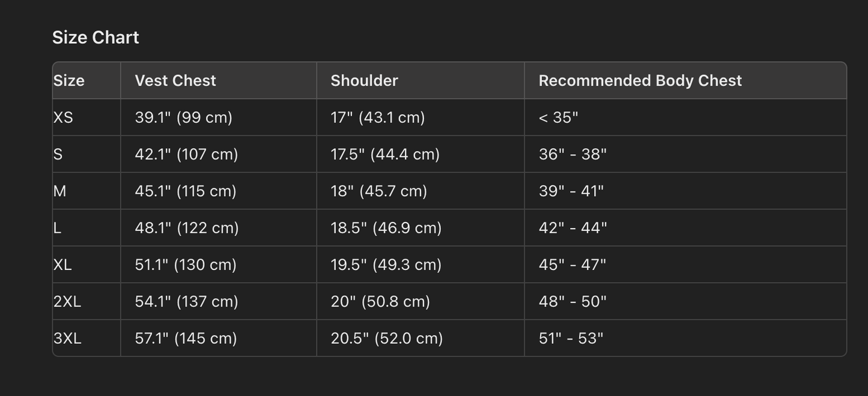
Task: Select the 19.5" (49.3 cm) shoulder cell
Action: pos(386,265)
